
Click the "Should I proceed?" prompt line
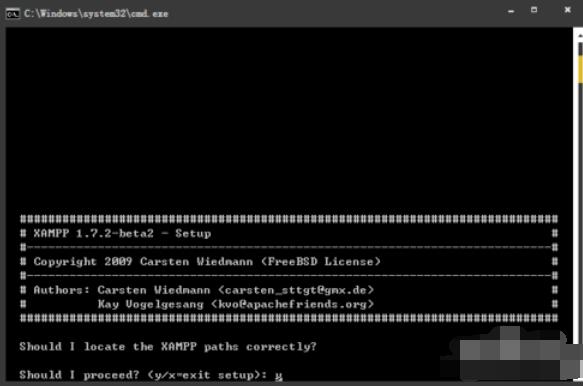[151, 375]
